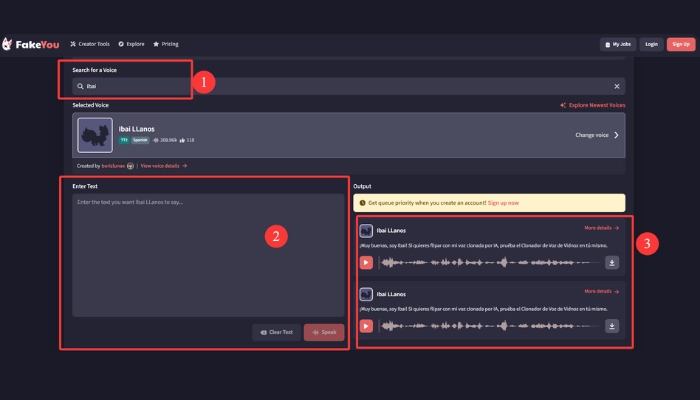Image resolution: width=700 pixels, height=400 pixels.
Task: Expand the Change voice chevron
Action: coord(616,135)
